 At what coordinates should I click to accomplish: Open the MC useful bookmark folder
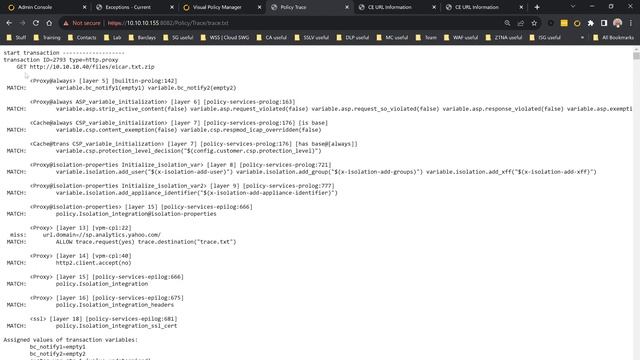pyautogui.click(x=392, y=38)
